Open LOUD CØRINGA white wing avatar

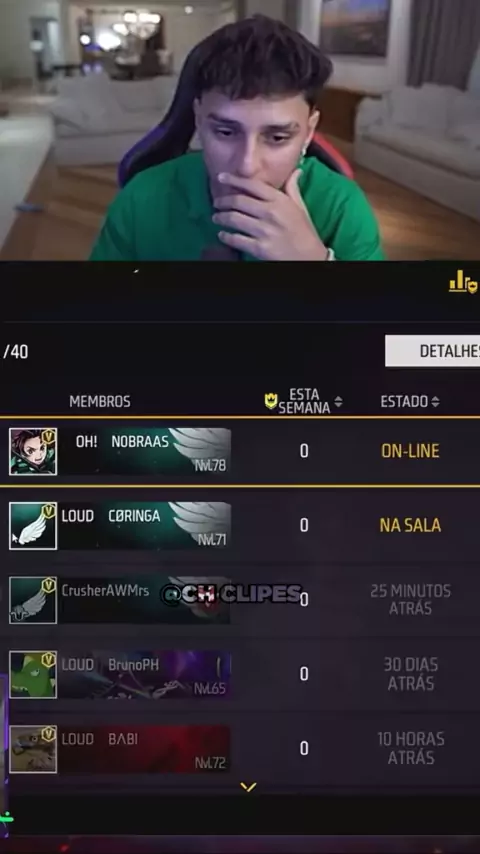pyautogui.click(x=33, y=526)
